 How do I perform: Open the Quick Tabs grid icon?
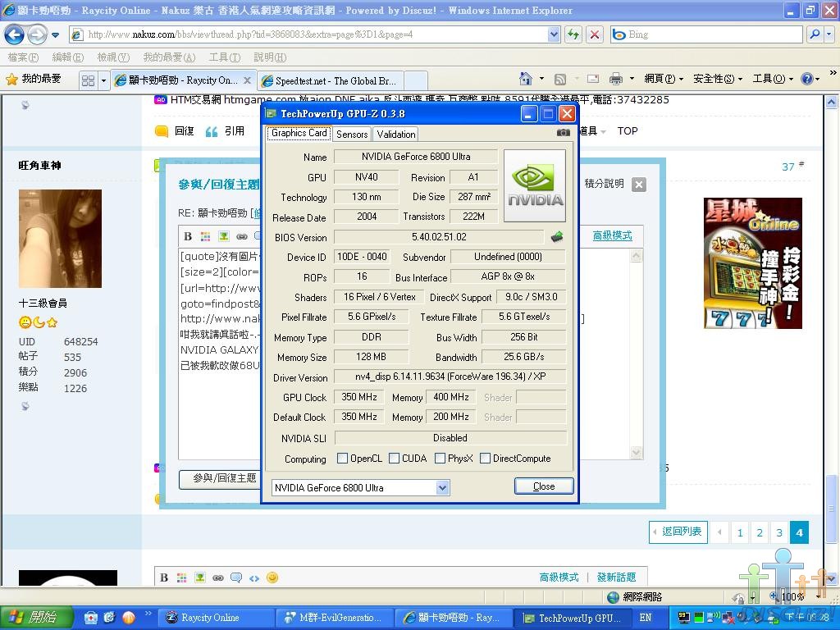[x=88, y=81]
